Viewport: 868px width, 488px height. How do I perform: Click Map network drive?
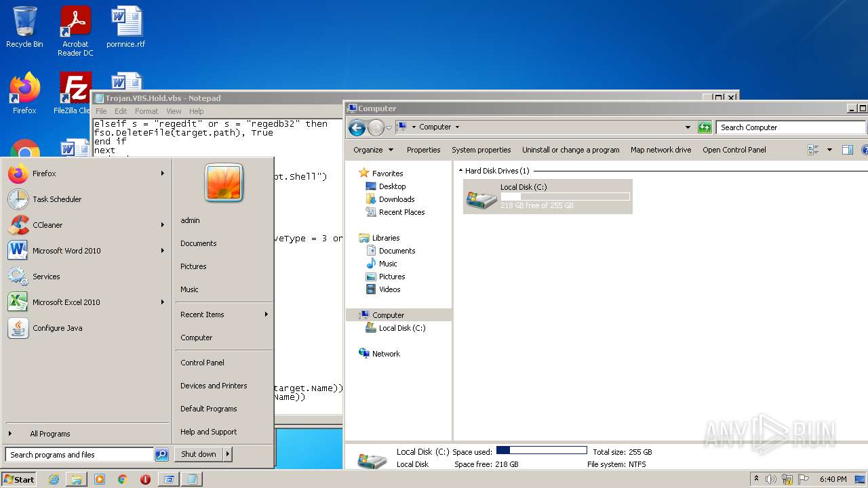[661, 150]
